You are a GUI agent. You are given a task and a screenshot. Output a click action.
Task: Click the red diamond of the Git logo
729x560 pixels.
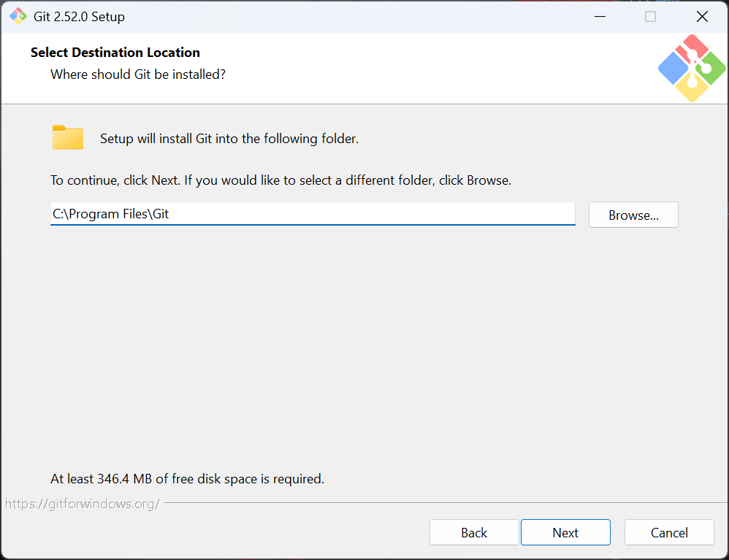[x=691, y=49]
